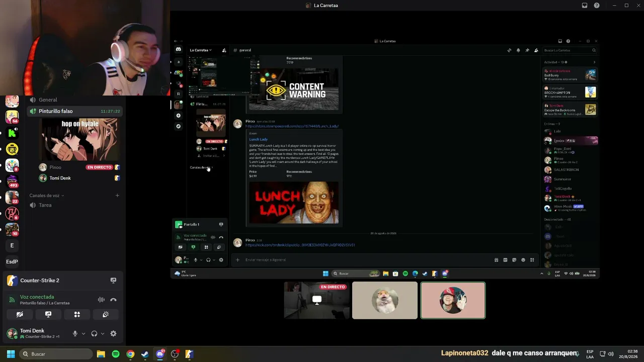644x362 pixels.
Task: Open the GIF picker in the streamed message bar
Action: point(505,260)
